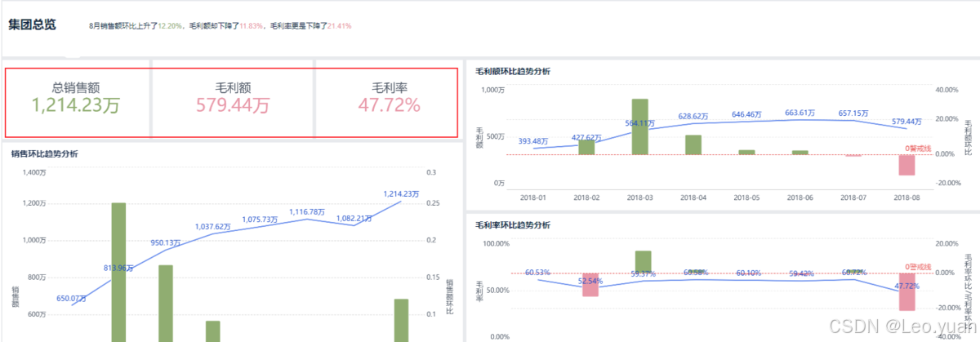This screenshot has height=342, width=980.
Task: Click the 2018-01 x-axis label in gross profit chart
Action: (533, 197)
